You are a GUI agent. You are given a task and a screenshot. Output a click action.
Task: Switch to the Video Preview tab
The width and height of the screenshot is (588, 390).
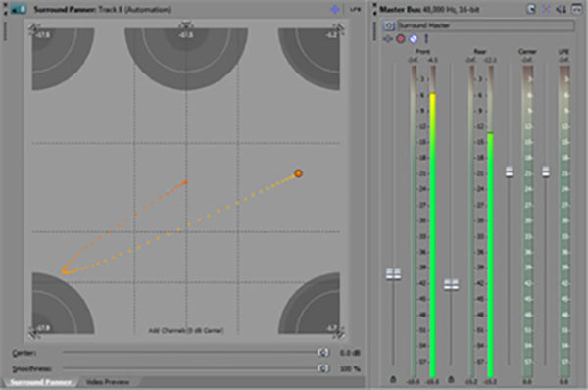(108, 382)
